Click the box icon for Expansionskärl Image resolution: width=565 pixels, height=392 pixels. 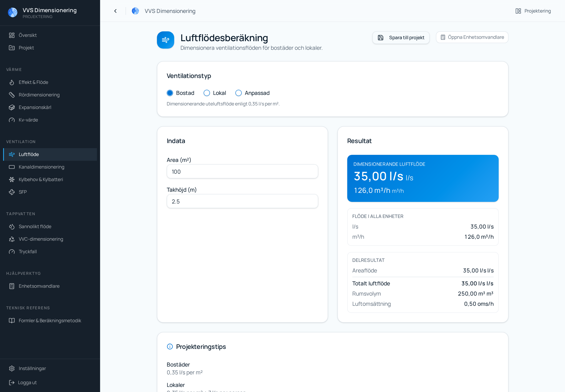12,107
